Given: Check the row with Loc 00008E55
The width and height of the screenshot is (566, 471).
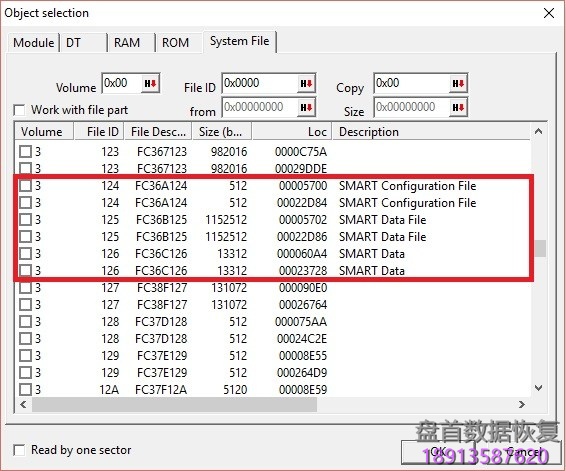Looking at the screenshot, I should [25, 356].
